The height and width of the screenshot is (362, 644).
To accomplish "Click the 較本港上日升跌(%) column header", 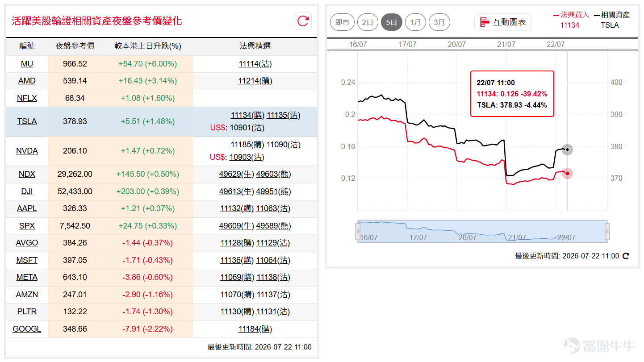I will 148,46.
